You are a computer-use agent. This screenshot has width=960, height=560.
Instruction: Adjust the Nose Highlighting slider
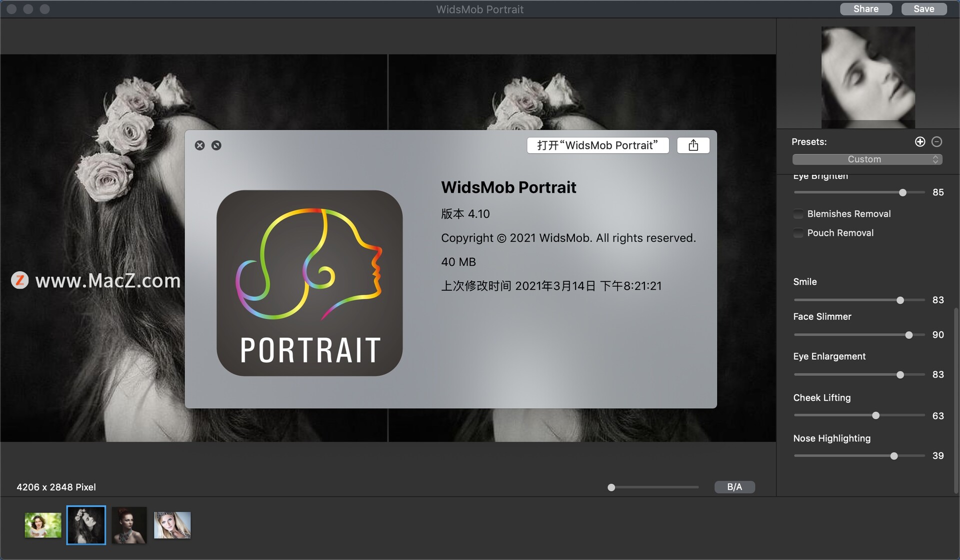click(859, 456)
